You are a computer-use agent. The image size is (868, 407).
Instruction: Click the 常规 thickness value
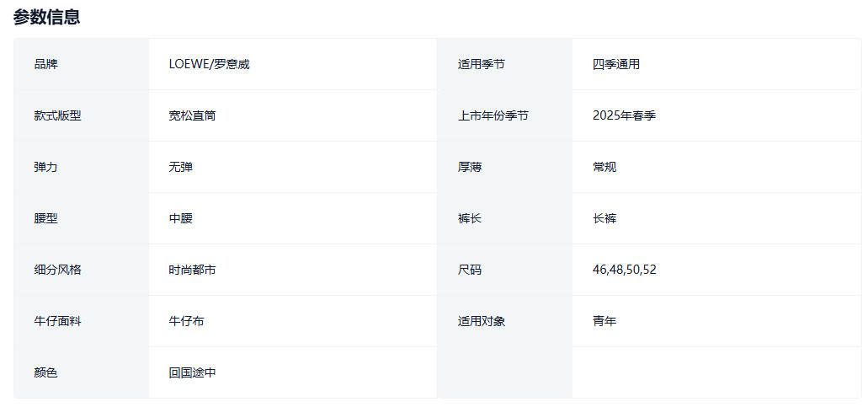604,167
